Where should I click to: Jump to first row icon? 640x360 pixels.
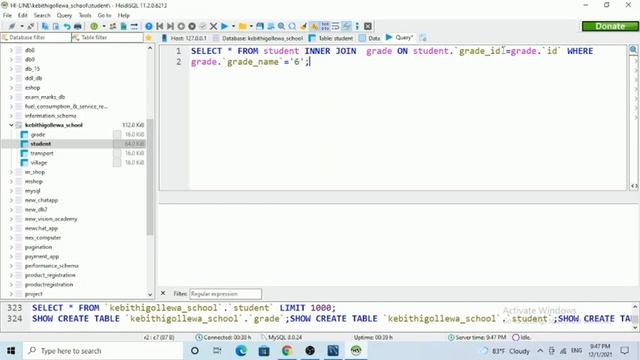point(160,26)
